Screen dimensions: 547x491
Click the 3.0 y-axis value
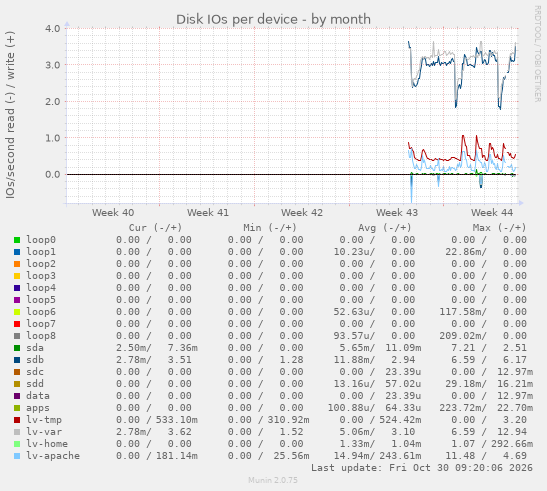tap(53, 65)
